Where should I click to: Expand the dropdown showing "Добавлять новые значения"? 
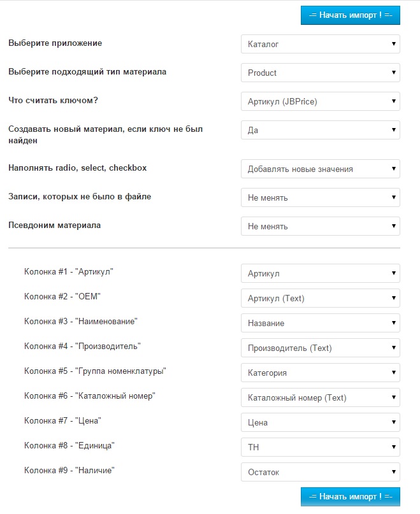pyautogui.click(x=320, y=169)
